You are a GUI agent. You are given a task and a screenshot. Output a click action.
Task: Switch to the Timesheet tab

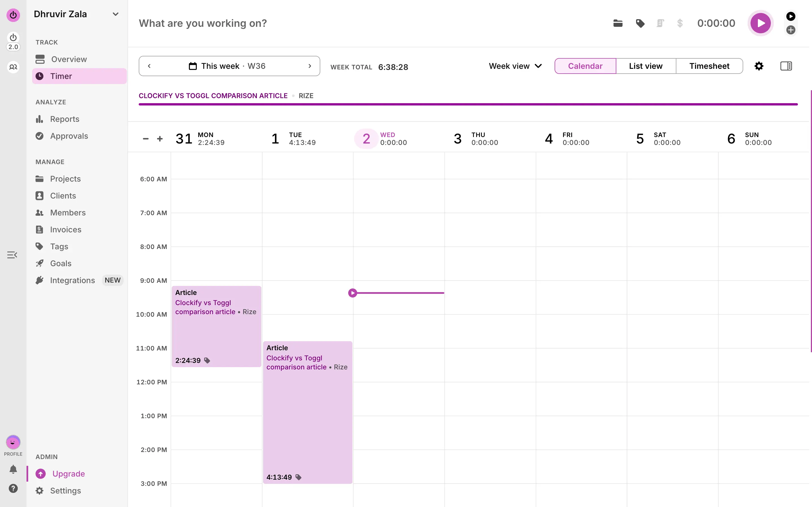709,66
